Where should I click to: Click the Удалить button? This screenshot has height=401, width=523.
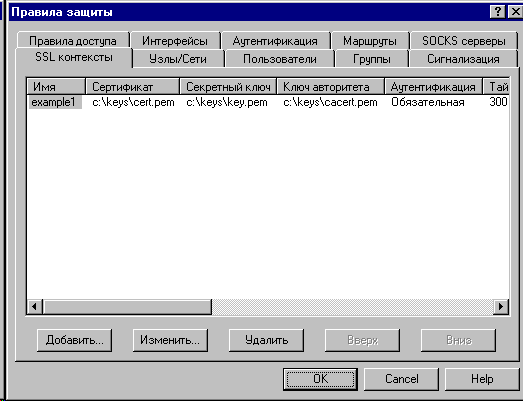266,340
